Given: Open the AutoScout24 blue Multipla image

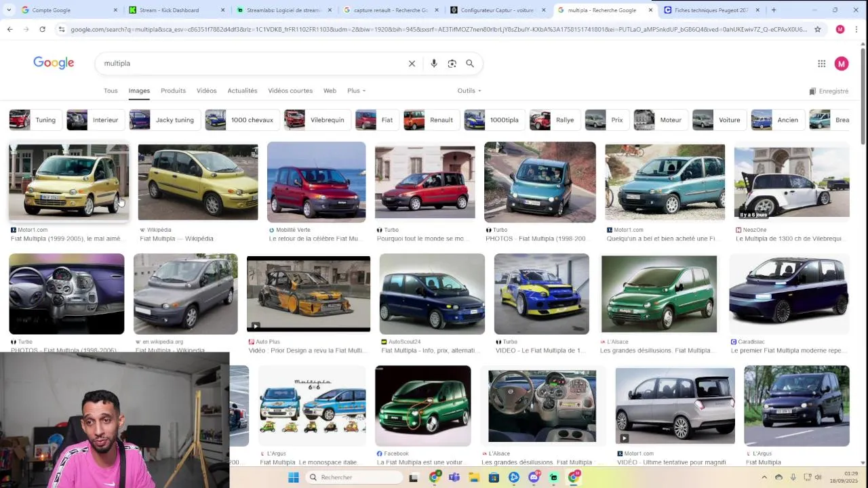Looking at the screenshot, I should [x=432, y=293].
